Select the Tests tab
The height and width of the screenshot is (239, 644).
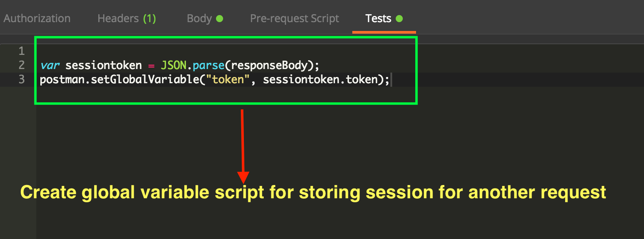[x=384, y=19]
